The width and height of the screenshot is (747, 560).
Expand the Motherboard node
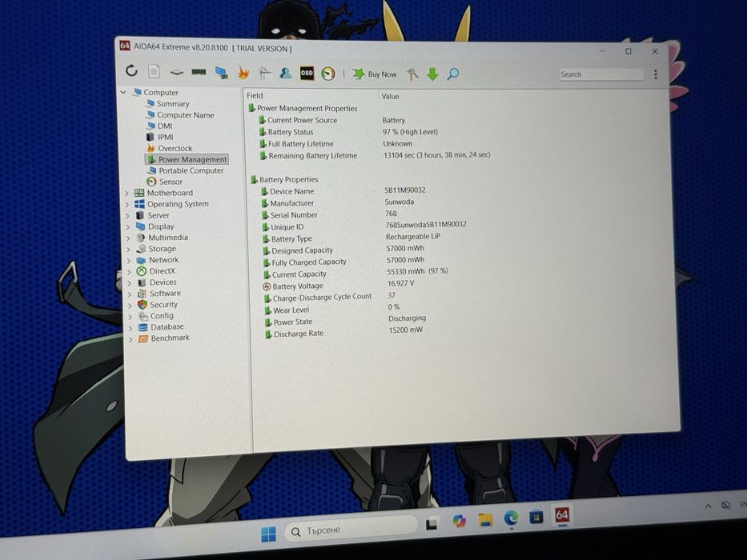127,193
